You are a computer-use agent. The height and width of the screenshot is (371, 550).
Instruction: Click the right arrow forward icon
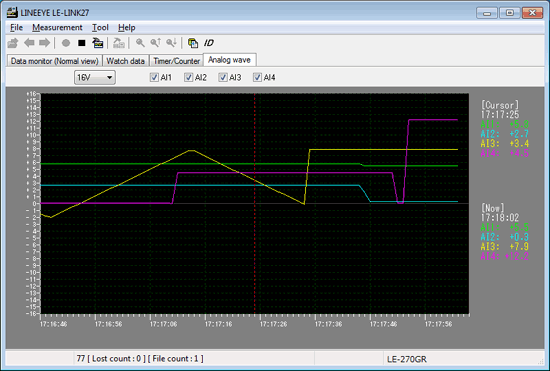coord(45,43)
